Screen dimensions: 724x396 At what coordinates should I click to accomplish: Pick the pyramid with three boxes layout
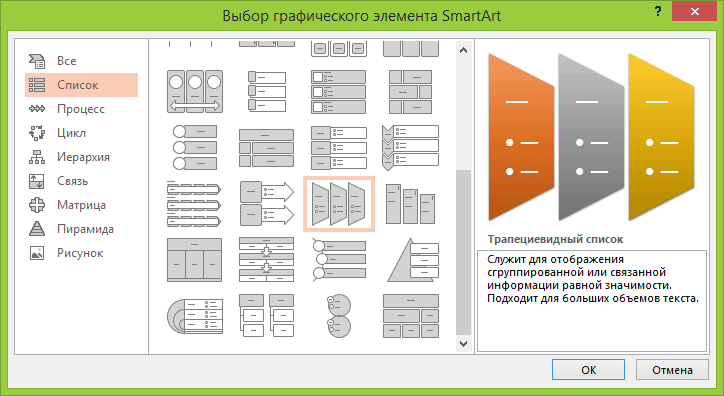(412, 260)
